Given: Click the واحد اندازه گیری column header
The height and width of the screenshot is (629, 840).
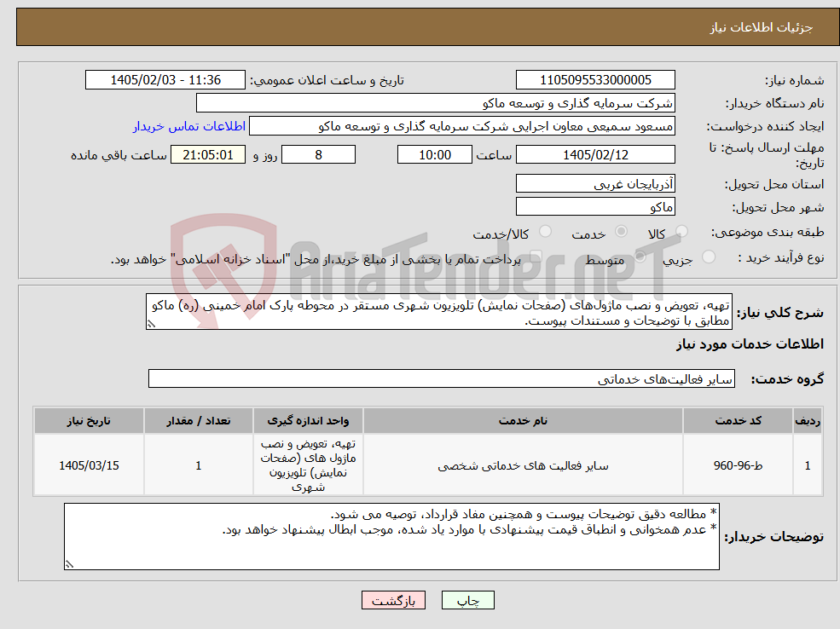Looking at the screenshot, I should coord(308,421).
